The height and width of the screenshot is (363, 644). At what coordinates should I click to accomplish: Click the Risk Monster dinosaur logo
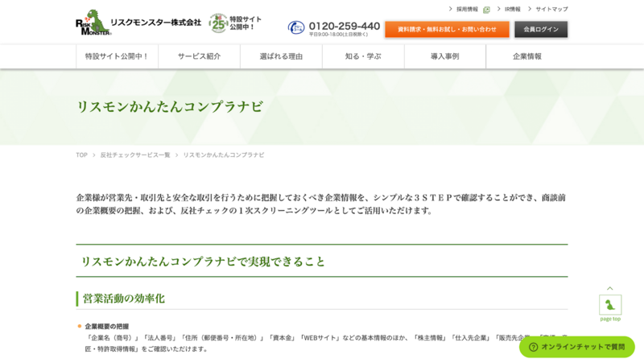point(93,23)
